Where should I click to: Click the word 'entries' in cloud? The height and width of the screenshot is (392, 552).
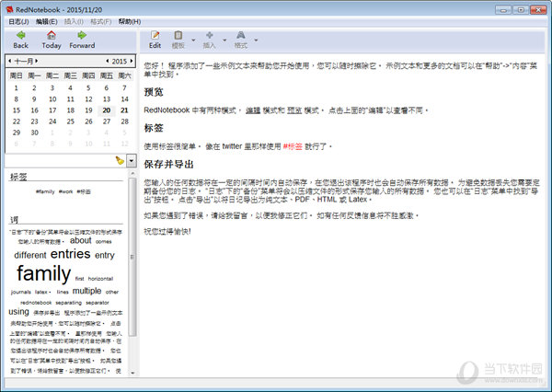coord(71,254)
